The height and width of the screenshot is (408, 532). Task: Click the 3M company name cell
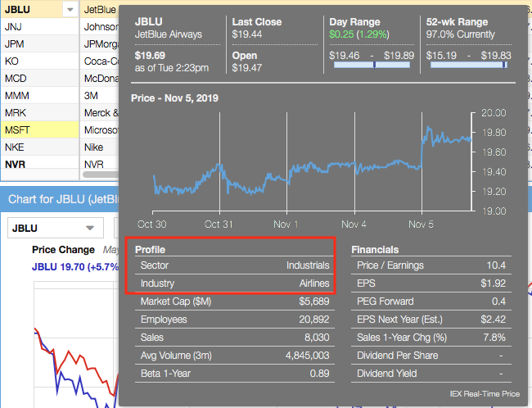point(99,96)
